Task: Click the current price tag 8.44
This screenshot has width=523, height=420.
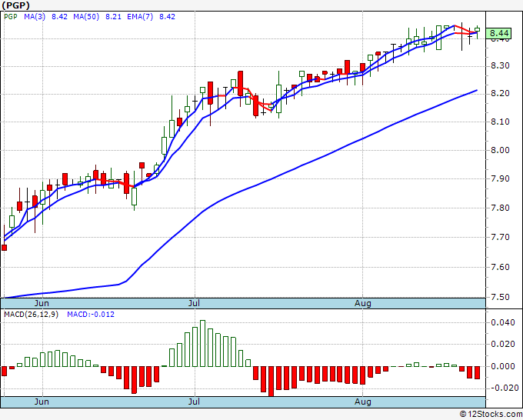Action: 499,33
